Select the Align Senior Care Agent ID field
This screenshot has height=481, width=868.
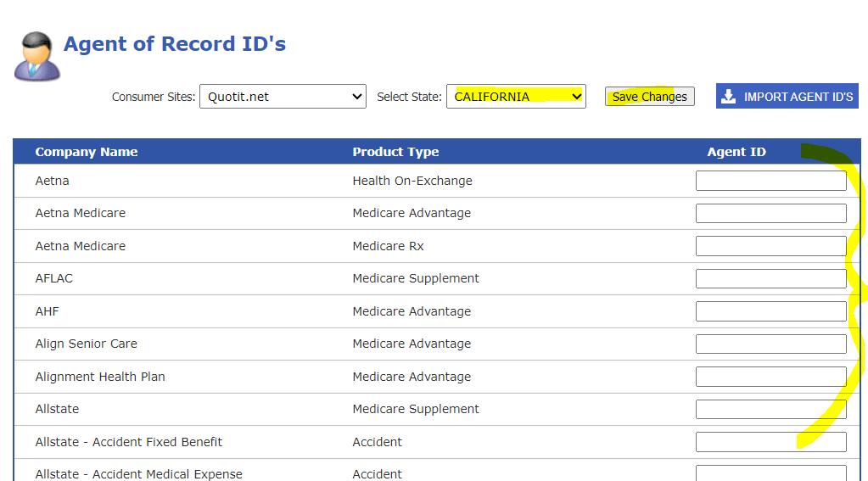pos(770,344)
